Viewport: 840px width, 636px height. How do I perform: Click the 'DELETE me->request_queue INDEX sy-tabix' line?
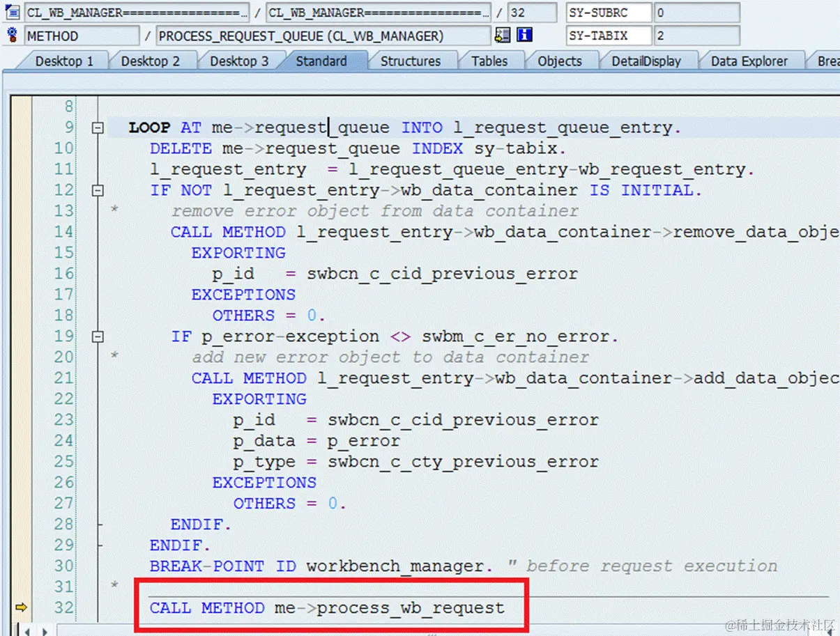(358, 148)
